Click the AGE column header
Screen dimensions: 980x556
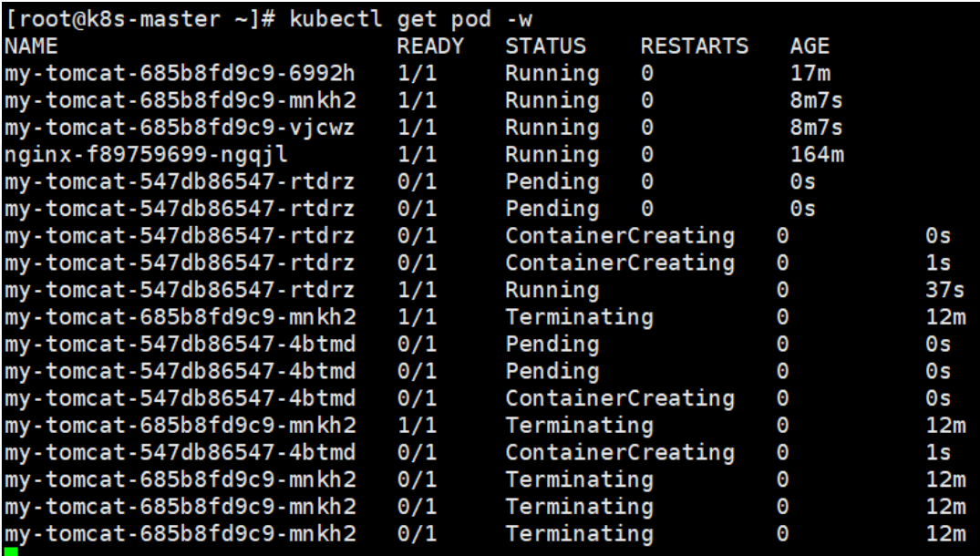pyautogui.click(x=810, y=46)
